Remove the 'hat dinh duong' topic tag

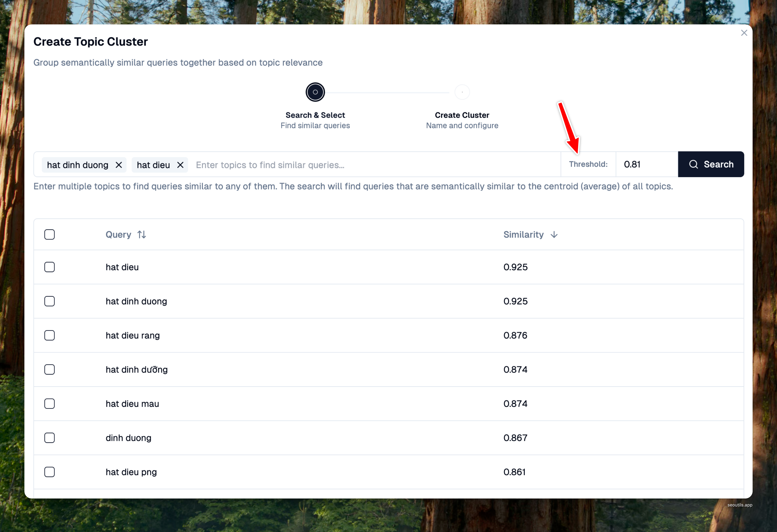(x=119, y=165)
